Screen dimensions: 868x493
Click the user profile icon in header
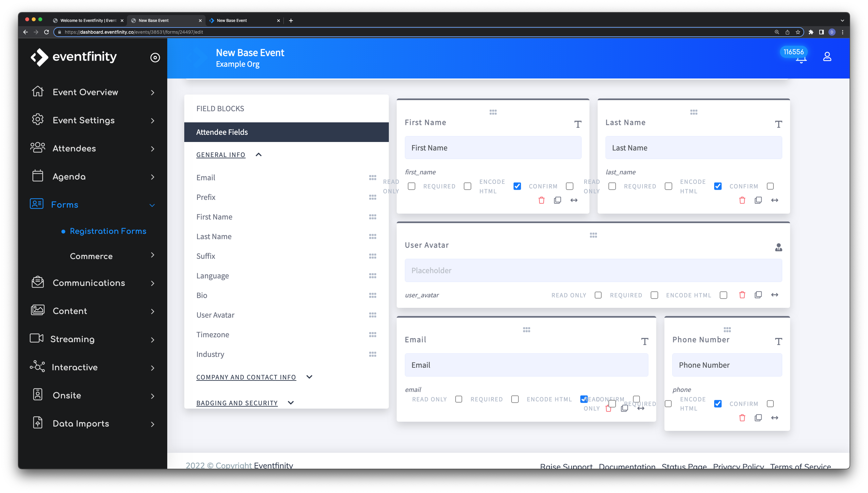(x=827, y=57)
